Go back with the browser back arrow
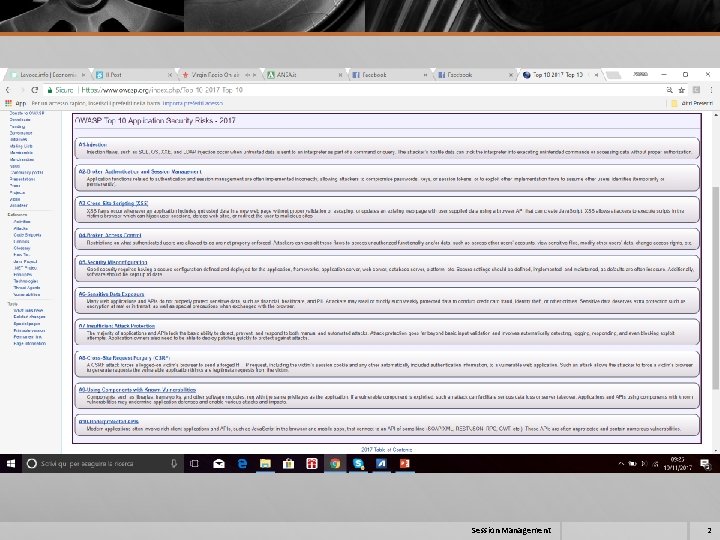The image size is (720, 540). (8, 90)
